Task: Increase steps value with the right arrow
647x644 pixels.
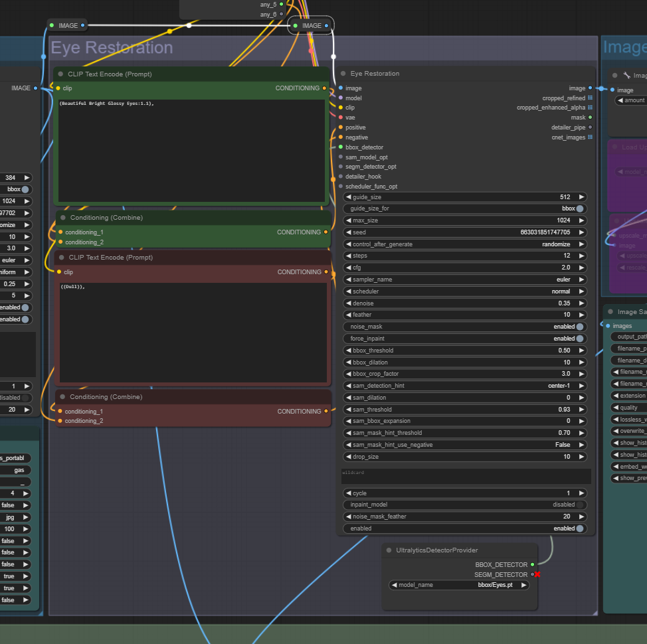Action: tap(582, 256)
